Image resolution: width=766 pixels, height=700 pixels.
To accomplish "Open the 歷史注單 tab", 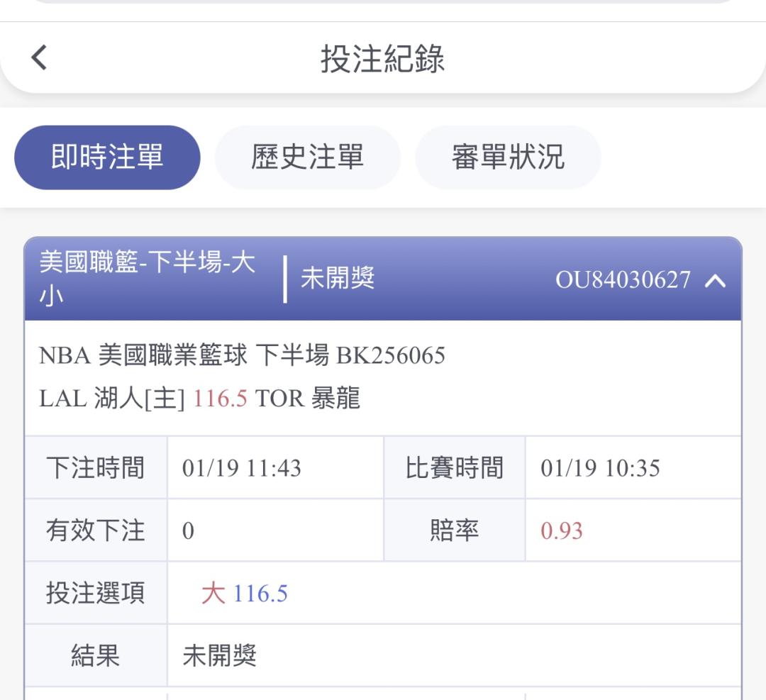I will 307,157.
